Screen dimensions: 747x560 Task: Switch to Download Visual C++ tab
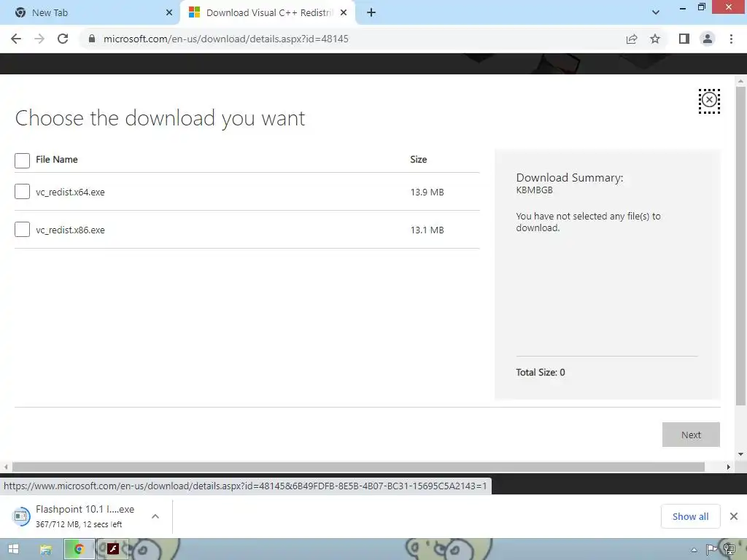pos(268,13)
